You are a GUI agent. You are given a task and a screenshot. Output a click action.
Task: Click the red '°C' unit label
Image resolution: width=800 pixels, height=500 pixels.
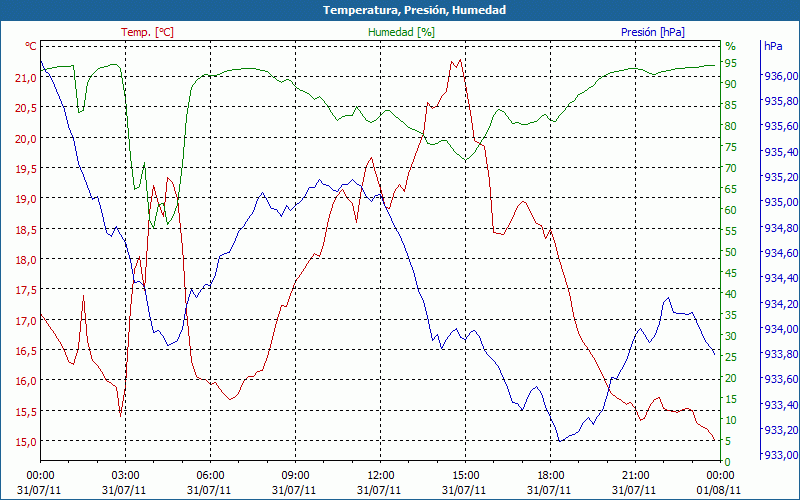pyautogui.click(x=31, y=46)
